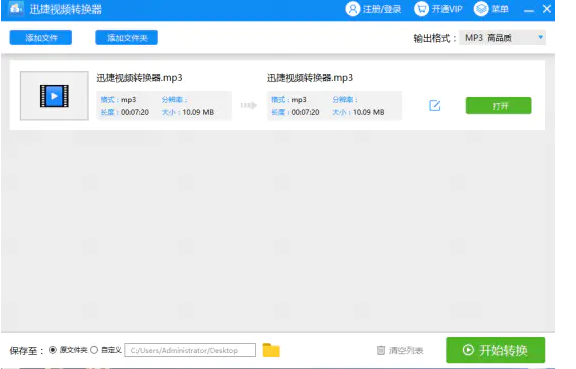This screenshot has height=369, width=576.
Task: Click source filename 迅捷视频转换器.mp3 on left
Action: (x=140, y=78)
